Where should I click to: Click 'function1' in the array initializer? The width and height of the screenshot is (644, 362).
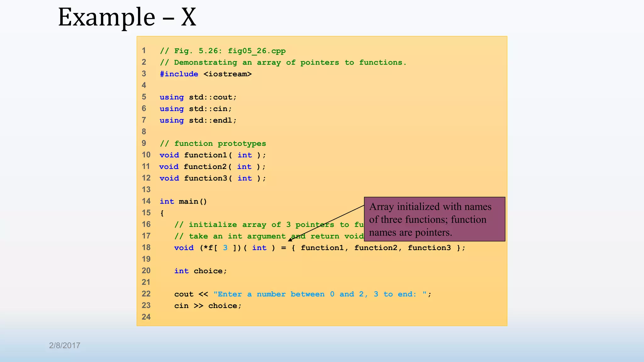[x=322, y=248]
